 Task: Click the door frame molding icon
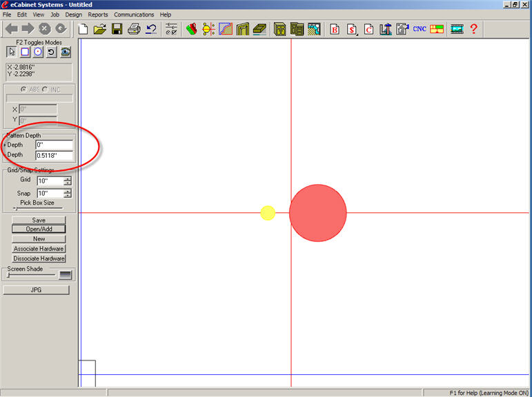click(243, 29)
